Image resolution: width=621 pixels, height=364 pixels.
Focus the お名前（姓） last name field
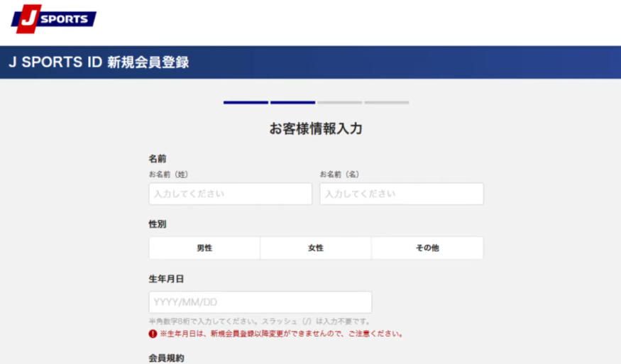click(231, 194)
